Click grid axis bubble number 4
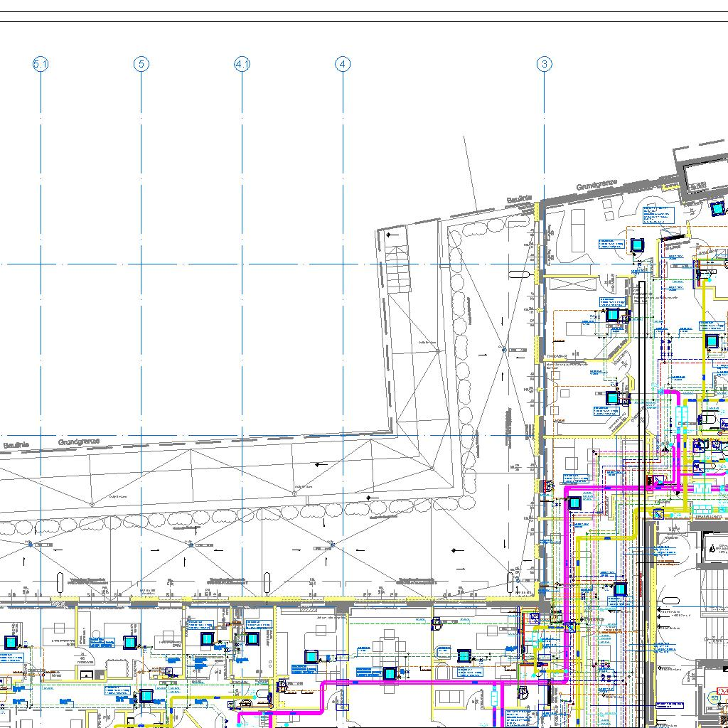 click(343, 65)
